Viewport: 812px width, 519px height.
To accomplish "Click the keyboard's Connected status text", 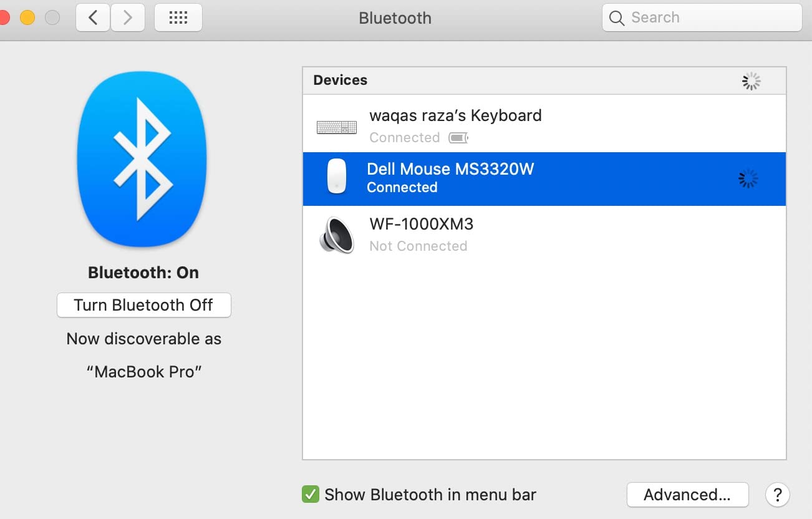I will click(405, 137).
